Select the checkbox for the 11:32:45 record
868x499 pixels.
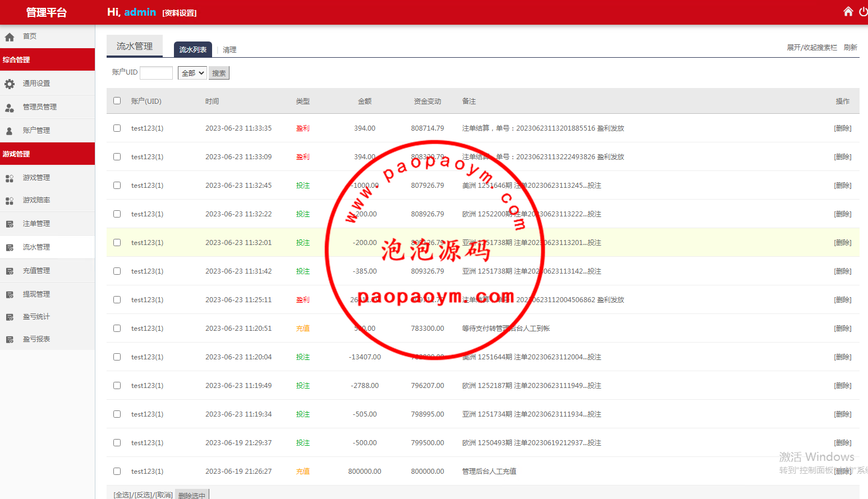pos(117,185)
